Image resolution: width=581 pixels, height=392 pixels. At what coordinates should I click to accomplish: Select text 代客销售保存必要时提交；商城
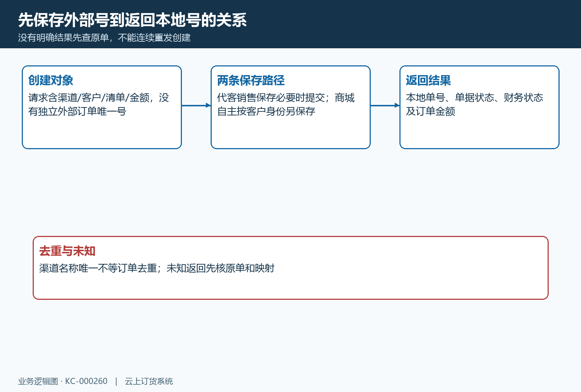click(286, 98)
